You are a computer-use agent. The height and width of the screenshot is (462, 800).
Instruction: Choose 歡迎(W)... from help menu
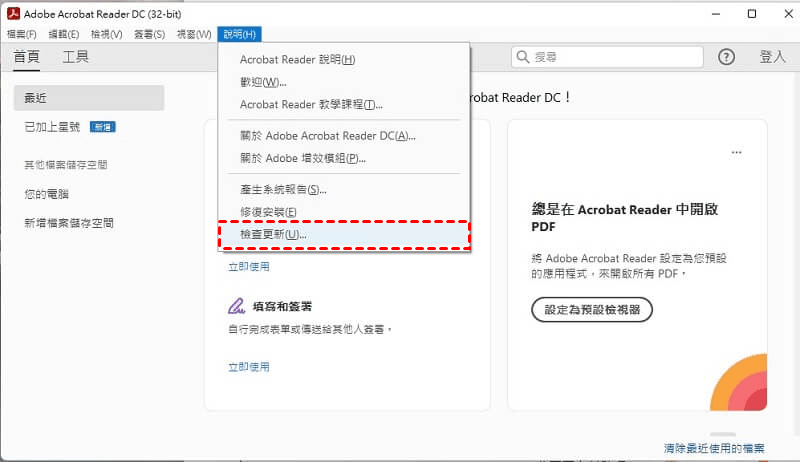(344, 82)
